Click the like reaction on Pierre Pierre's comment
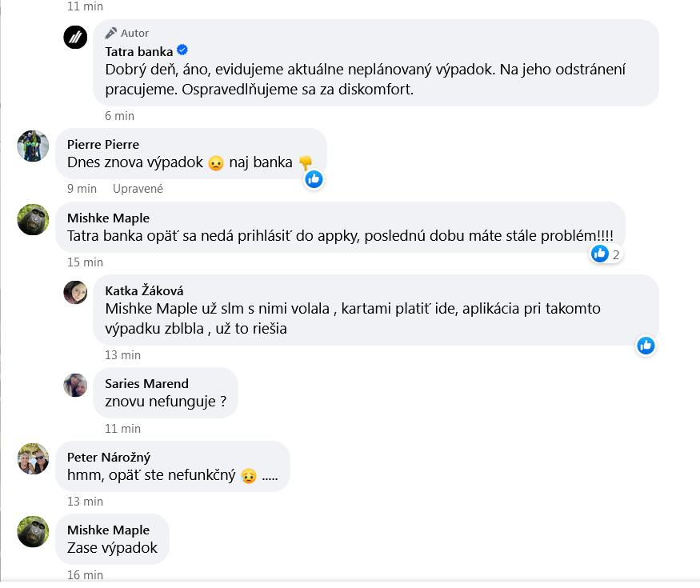This screenshot has width=700, height=588. (x=314, y=179)
